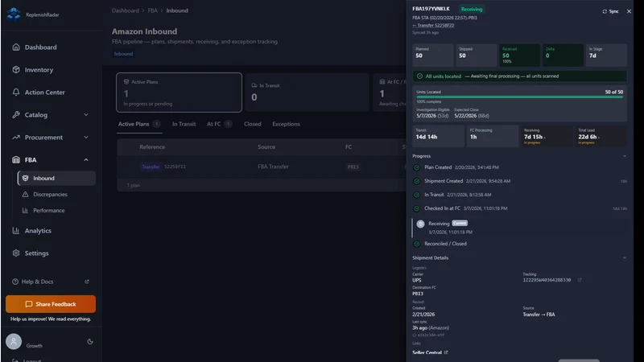Sort by the Reference column header
The width and height of the screenshot is (644, 362).
click(x=152, y=147)
